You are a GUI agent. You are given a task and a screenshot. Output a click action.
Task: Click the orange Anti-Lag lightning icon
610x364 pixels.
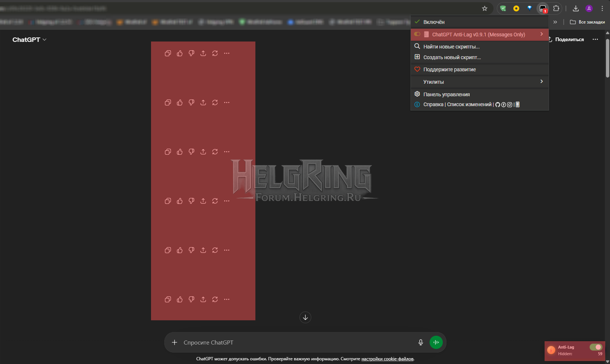pyautogui.click(x=551, y=350)
